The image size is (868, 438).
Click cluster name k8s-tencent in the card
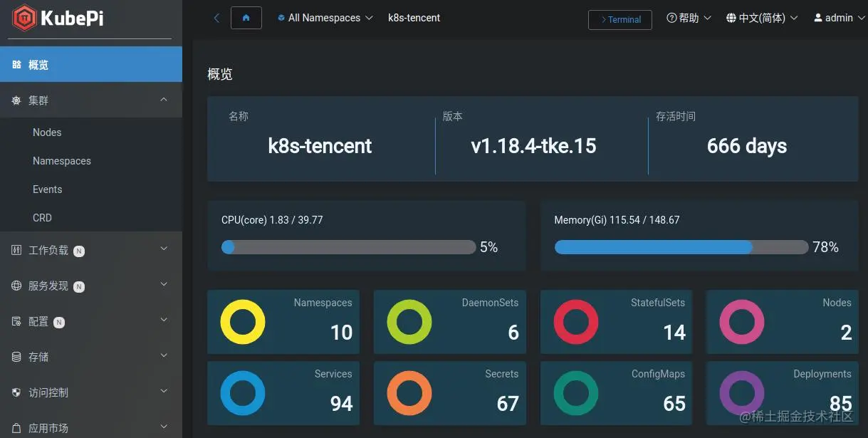tap(320, 146)
